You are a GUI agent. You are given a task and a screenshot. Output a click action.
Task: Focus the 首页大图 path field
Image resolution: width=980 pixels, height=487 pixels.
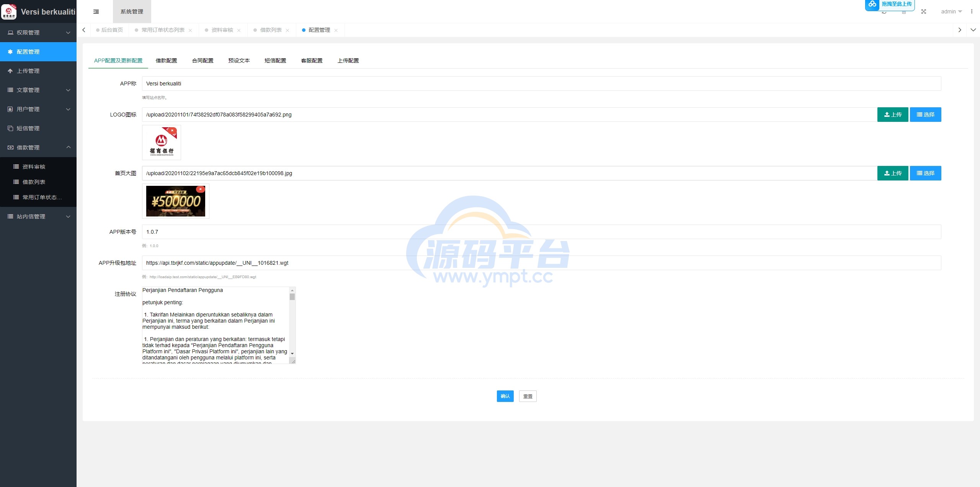pos(510,173)
